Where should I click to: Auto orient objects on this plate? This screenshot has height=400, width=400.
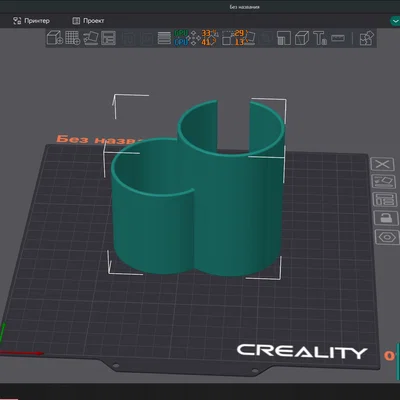click(384, 182)
